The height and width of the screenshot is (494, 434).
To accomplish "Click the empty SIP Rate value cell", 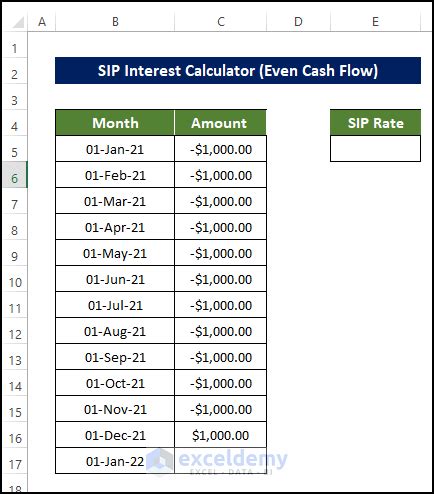I will coord(375,149).
